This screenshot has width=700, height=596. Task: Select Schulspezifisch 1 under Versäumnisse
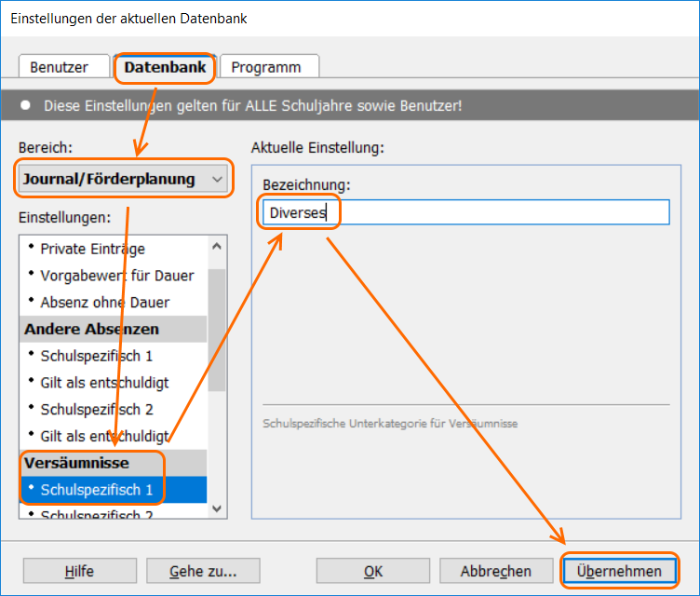click(96, 489)
